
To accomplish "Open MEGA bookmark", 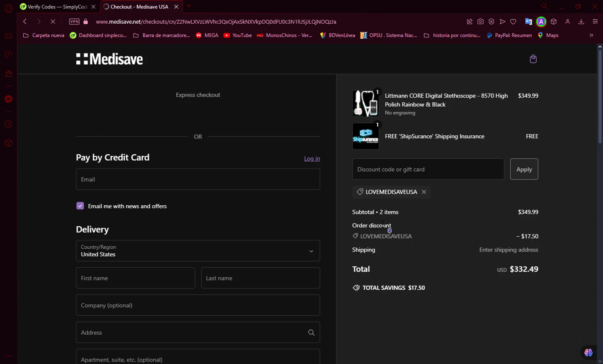I will click(x=207, y=35).
